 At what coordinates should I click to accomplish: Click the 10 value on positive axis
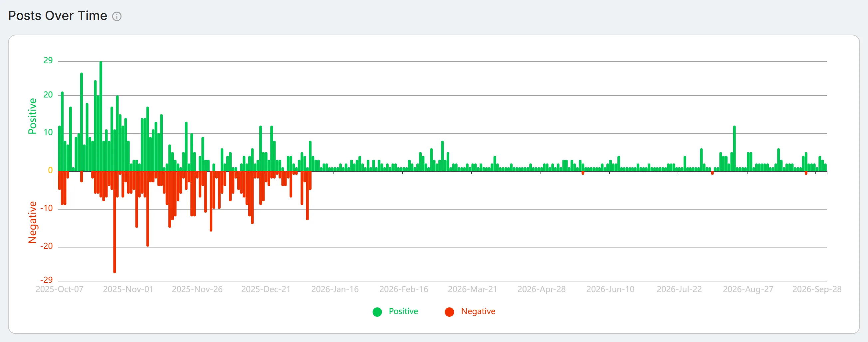point(48,132)
